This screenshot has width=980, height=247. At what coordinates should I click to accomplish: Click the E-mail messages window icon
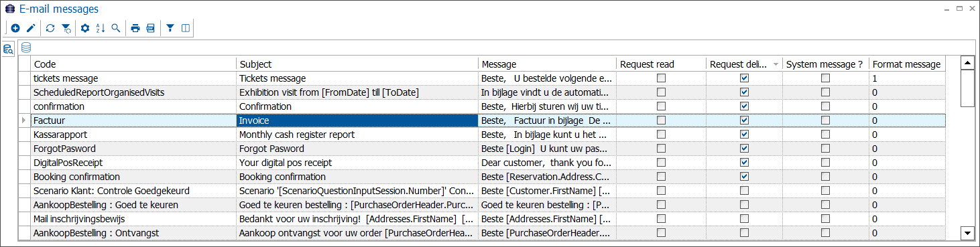[x=9, y=9]
